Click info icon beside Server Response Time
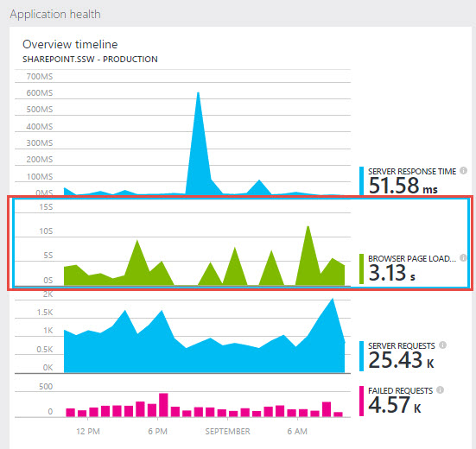 (463, 170)
